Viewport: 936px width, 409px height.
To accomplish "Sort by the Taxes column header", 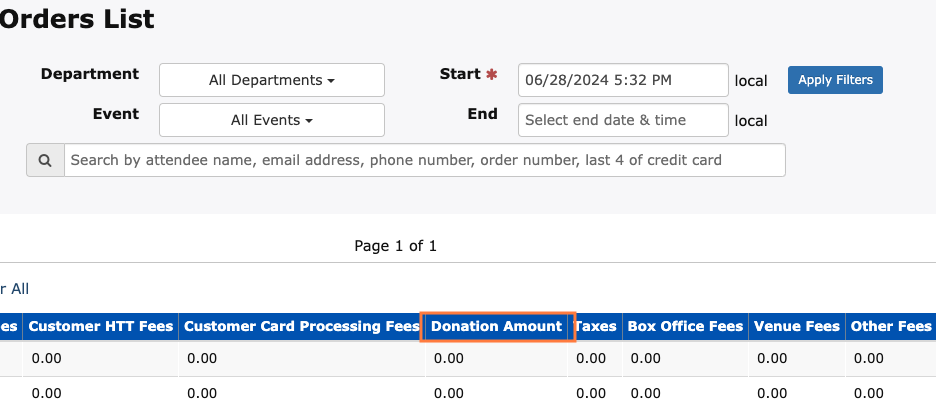I will [x=595, y=326].
